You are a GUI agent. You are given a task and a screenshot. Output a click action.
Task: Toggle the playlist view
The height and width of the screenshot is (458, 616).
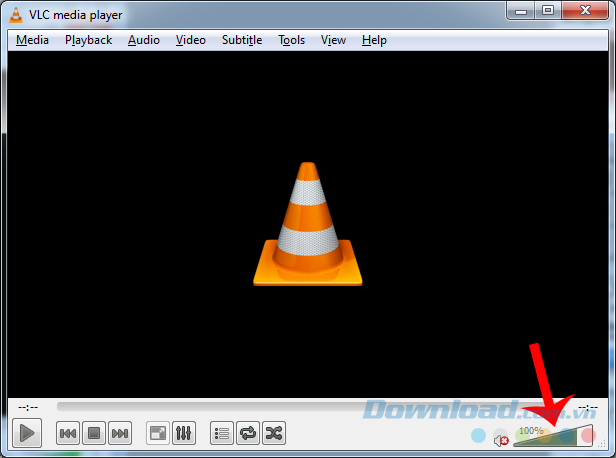(x=222, y=433)
